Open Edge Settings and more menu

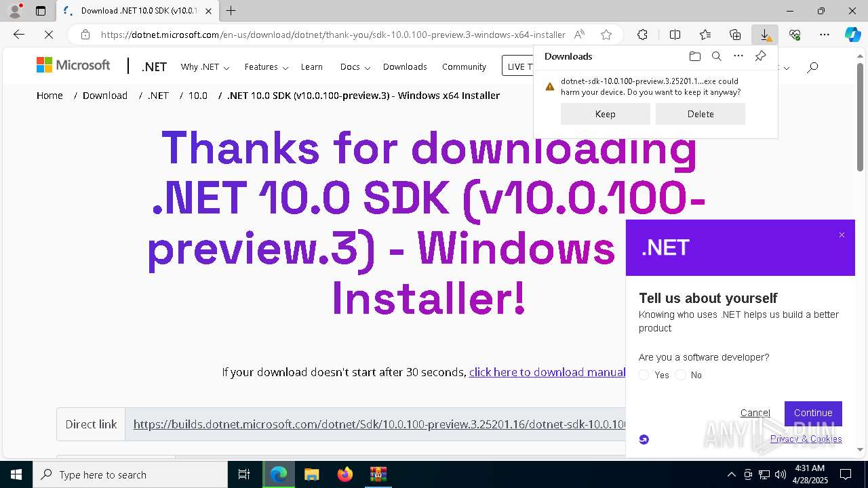825,35
